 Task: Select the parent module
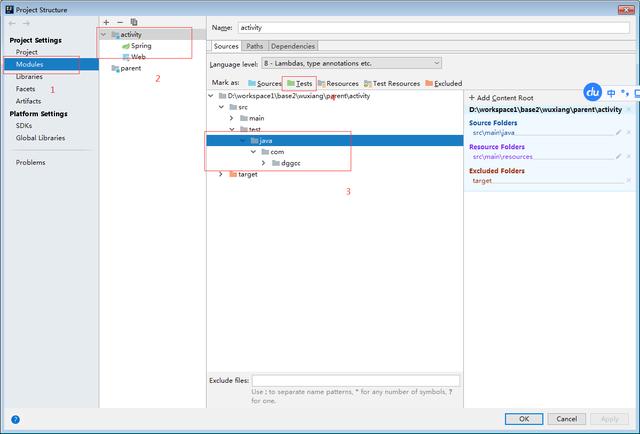127,68
